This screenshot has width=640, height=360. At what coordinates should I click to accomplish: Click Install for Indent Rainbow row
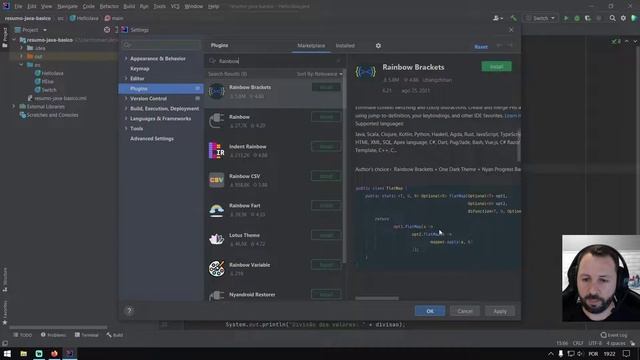(326, 147)
